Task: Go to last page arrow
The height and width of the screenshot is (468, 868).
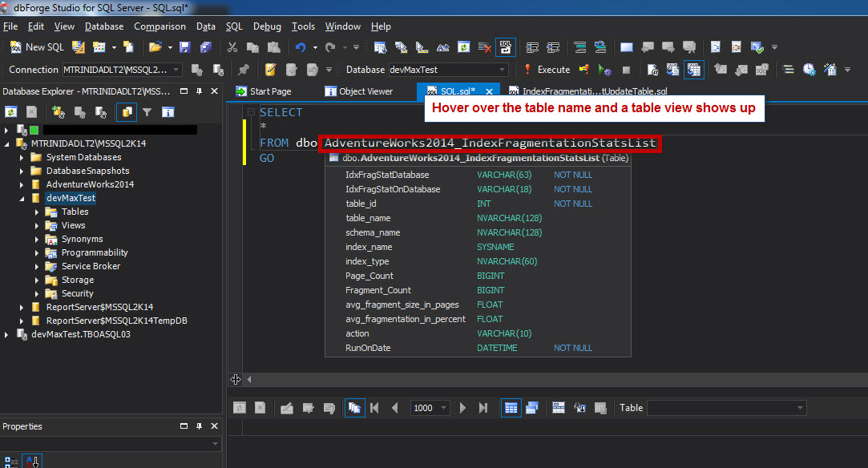Action: point(483,408)
